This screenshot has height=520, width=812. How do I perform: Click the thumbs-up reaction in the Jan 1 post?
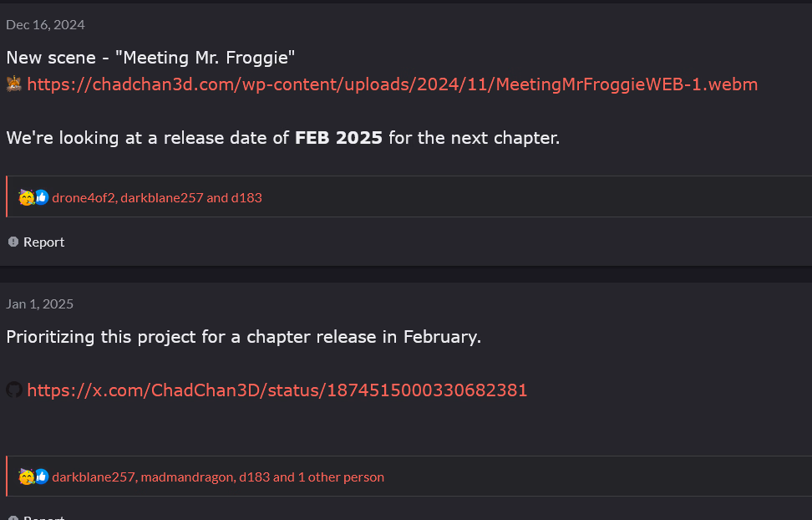[41, 477]
